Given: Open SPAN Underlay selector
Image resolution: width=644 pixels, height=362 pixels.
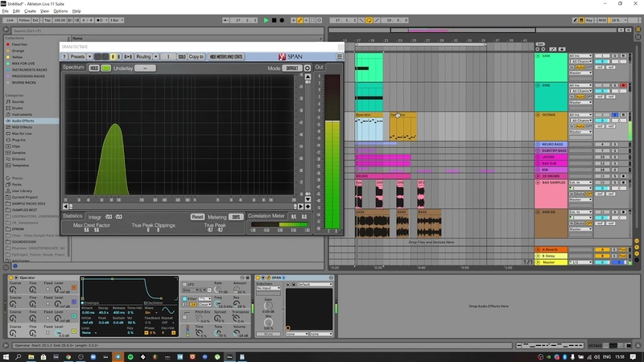Looking at the screenshot, I should tap(145, 68).
